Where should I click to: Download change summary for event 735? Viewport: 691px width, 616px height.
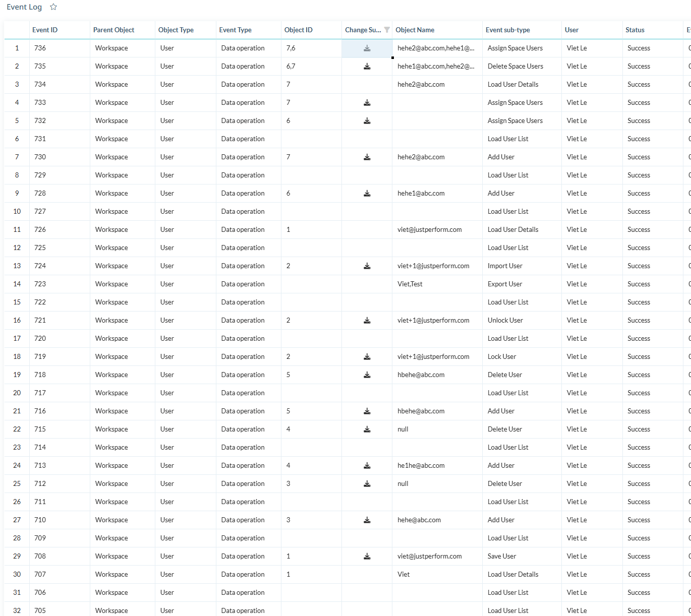[367, 66]
